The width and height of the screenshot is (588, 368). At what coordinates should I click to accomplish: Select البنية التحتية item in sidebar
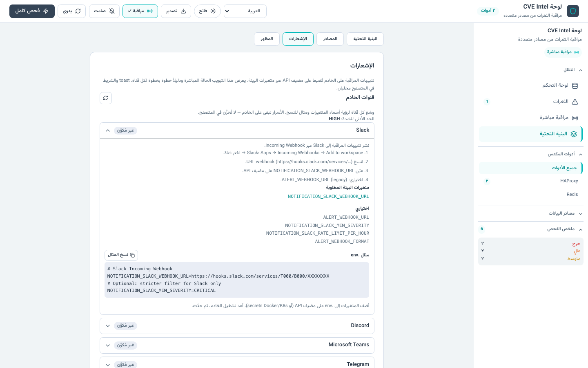[531, 134]
